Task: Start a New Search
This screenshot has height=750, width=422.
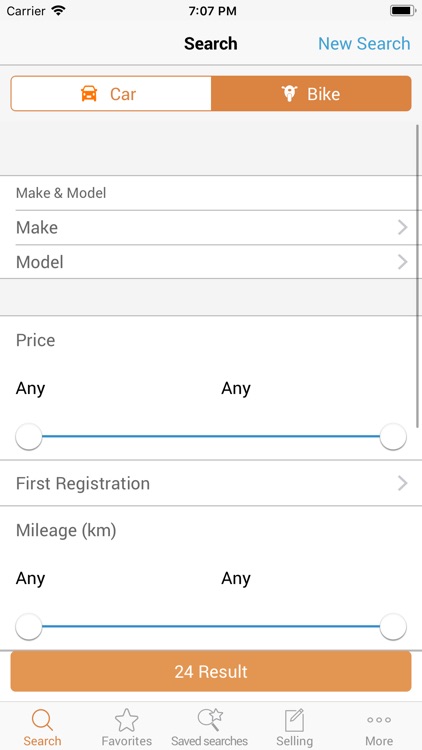Action: [x=364, y=44]
